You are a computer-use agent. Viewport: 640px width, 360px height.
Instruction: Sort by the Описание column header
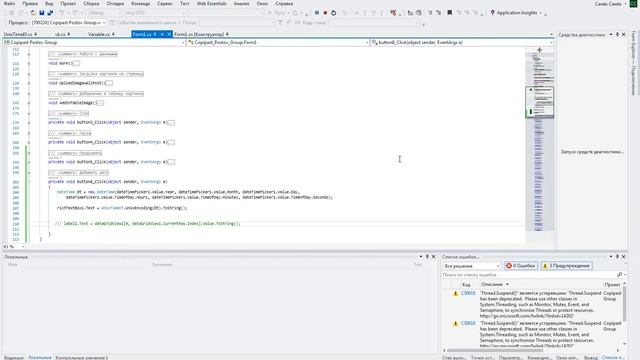point(492,284)
